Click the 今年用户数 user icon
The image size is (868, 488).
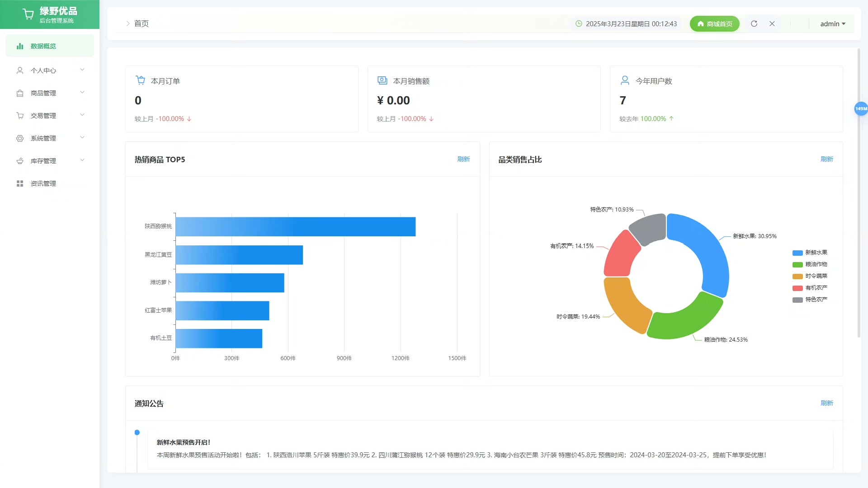pyautogui.click(x=625, y=80)
